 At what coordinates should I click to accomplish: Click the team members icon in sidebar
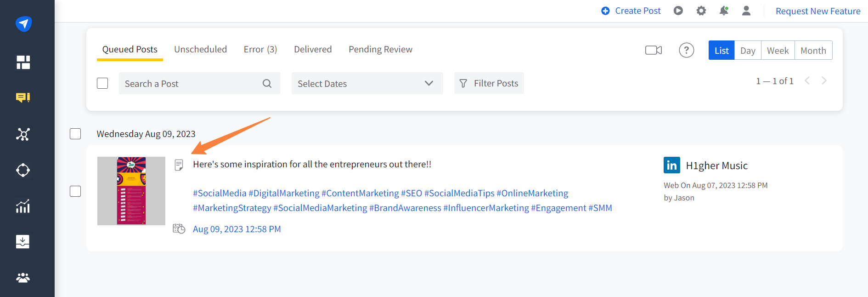pyautogui.click(x=23, y=278)
